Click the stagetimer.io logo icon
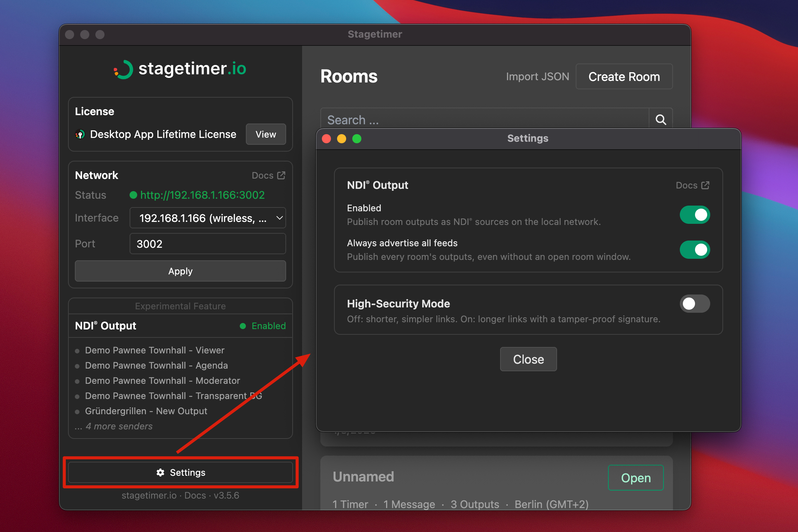This screenshot has height=532, width=798. 123,70
